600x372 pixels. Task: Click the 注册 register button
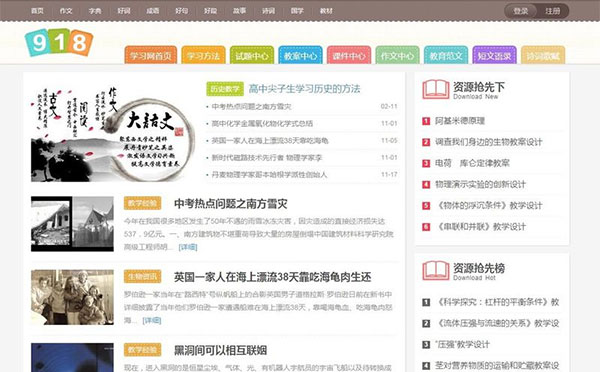pyautogui.click(x=553, y=11)
